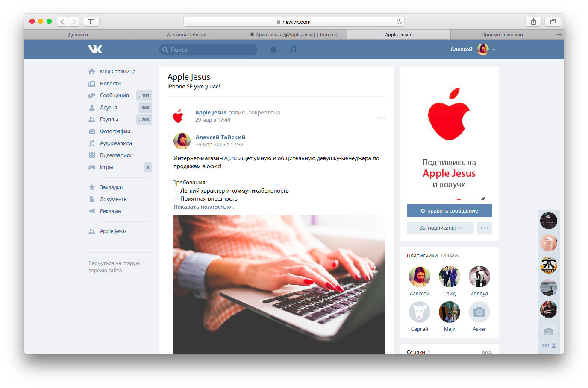Click the Apple Jesus community cover image
Image resolution: width=588 pixels, height=388 pixels.
pyautogui.click(x=450, y=135)
